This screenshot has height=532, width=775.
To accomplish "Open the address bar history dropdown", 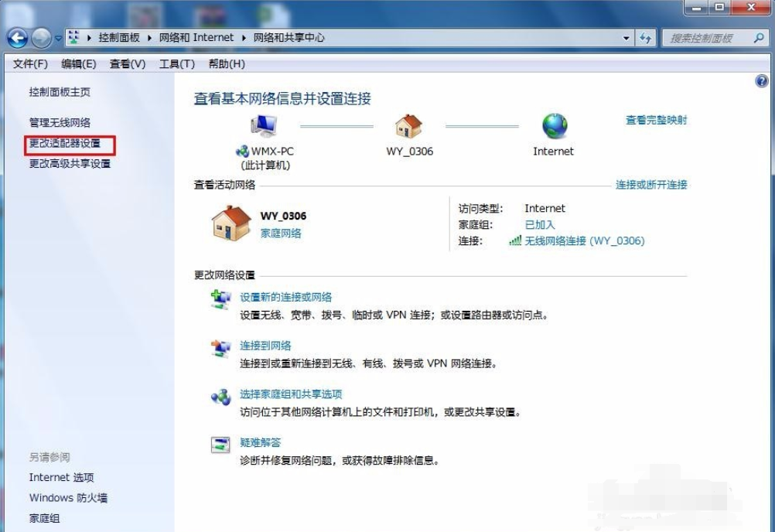I will click(x=625, y=37).
